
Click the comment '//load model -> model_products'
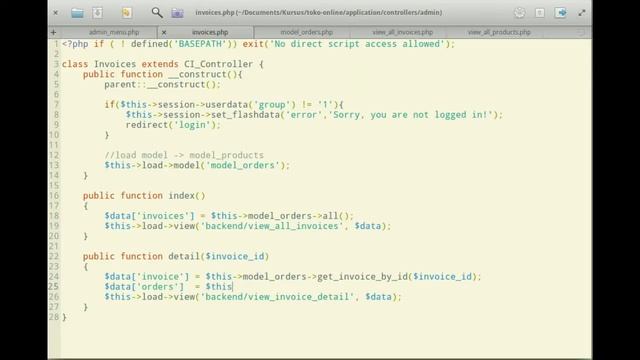pyautogui.click(x=184, y=155)
